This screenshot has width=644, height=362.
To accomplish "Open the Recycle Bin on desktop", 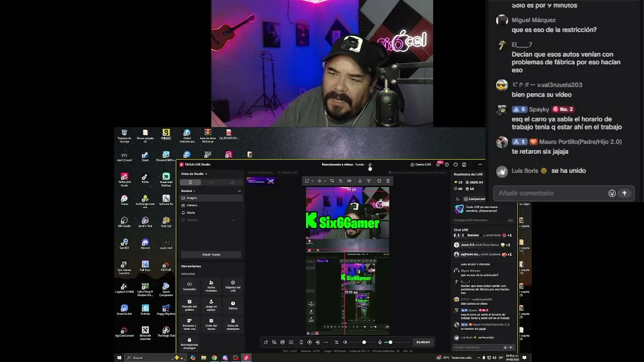I will 124,136.
